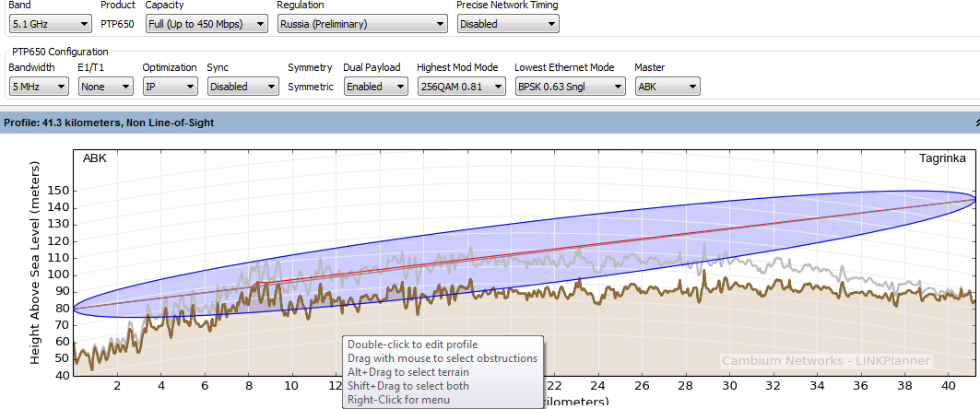Open the E1/T1 dropdown
This screenshot has width=980, height=409.
pos(104,87)
